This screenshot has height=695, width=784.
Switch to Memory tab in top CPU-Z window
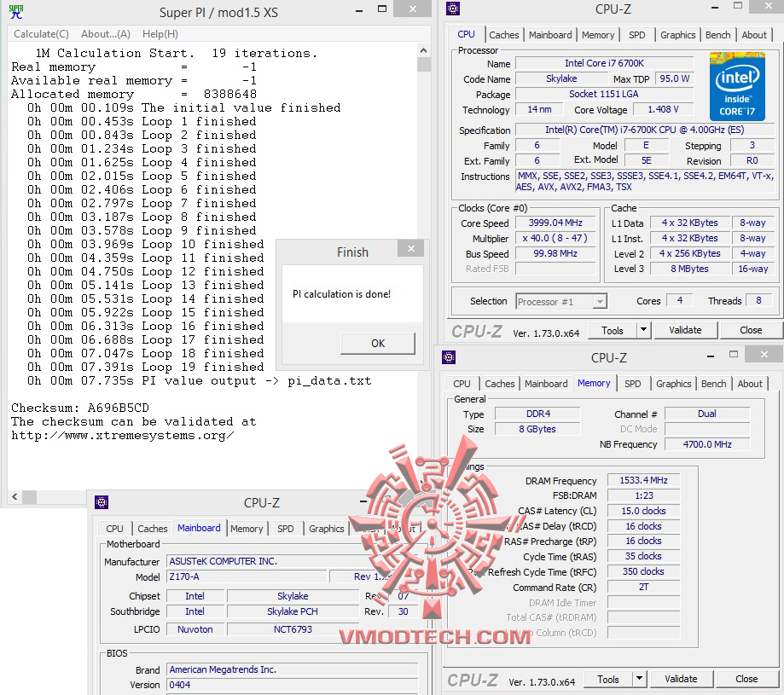click(598, 35)
